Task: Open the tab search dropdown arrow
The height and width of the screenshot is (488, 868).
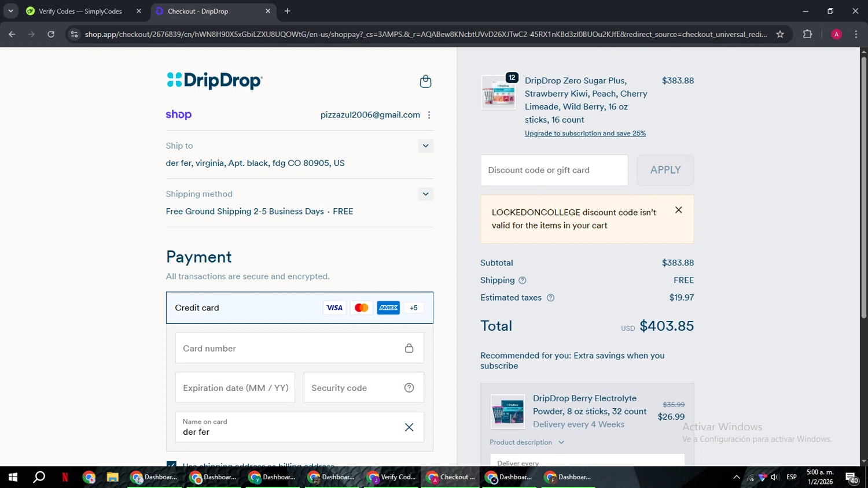Action: tap(10, 11)
